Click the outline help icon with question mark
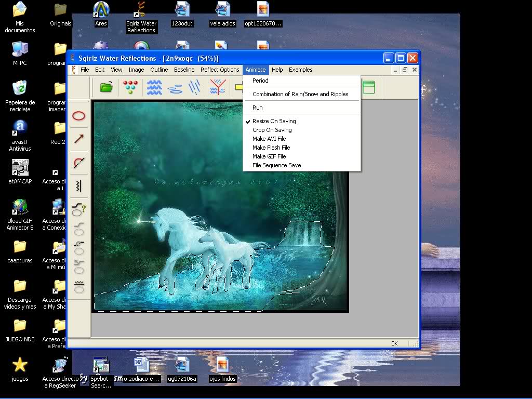Screen dimensions: 532x399 (x=79, y=209)
